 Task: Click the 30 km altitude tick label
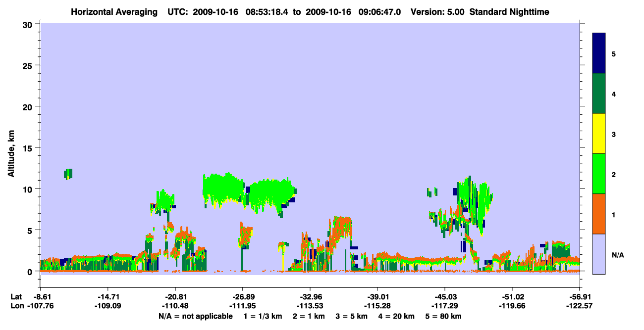point(29,24)
